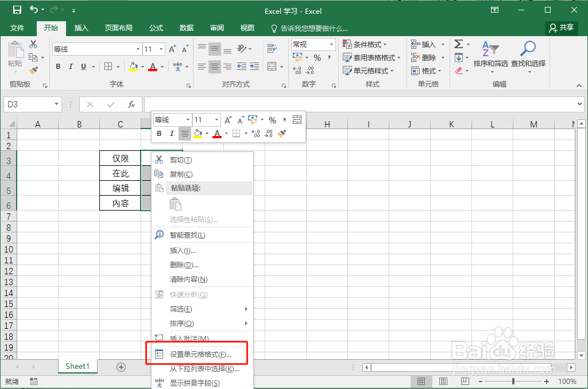Click Increase Indent icon in ribbon
Screen dimensions: 588x389
(x=254, y=67)
